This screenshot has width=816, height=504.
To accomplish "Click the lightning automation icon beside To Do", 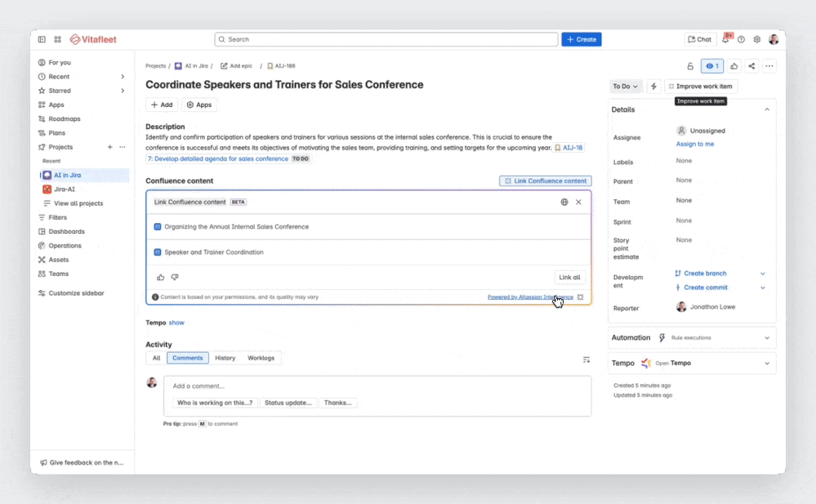I will (653, 87).
